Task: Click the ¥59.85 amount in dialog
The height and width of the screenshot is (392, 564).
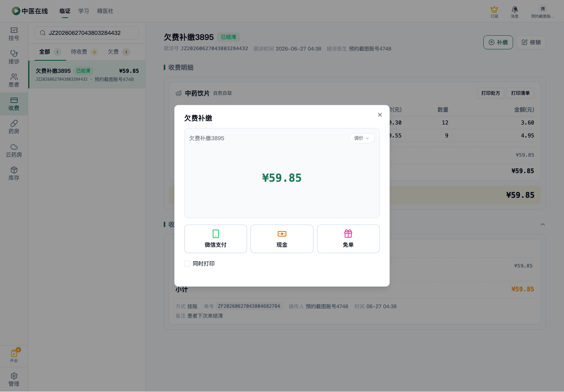Action: 282,178
